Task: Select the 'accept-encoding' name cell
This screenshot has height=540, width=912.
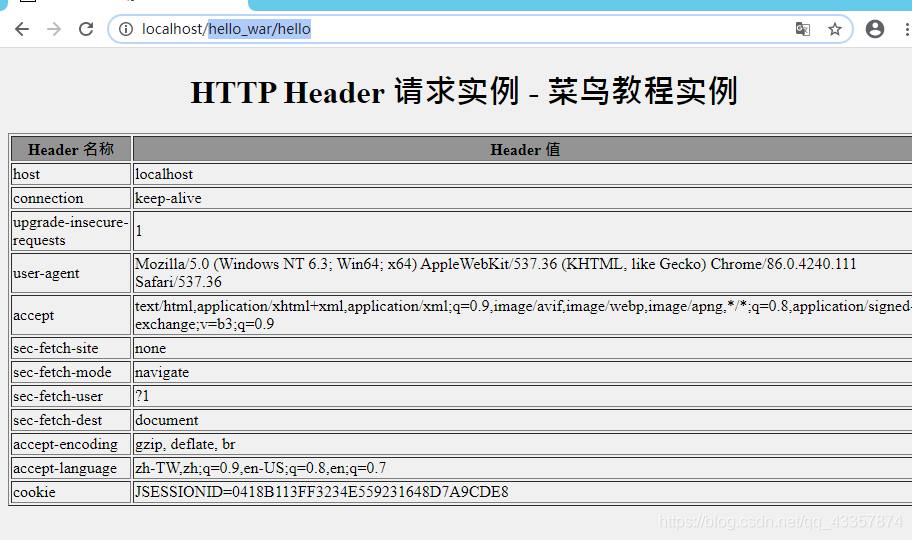Action: (71, 444)
